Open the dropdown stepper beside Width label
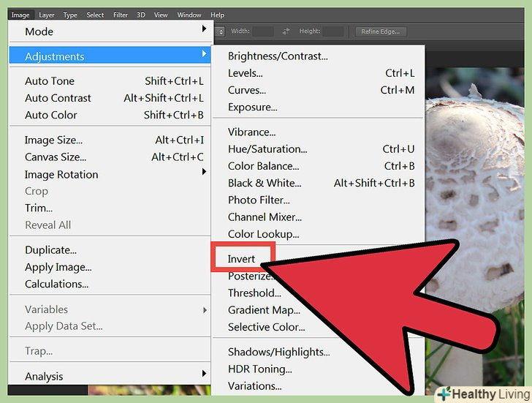The width and height of the screenshot is (532, 403). click(220, 31)
